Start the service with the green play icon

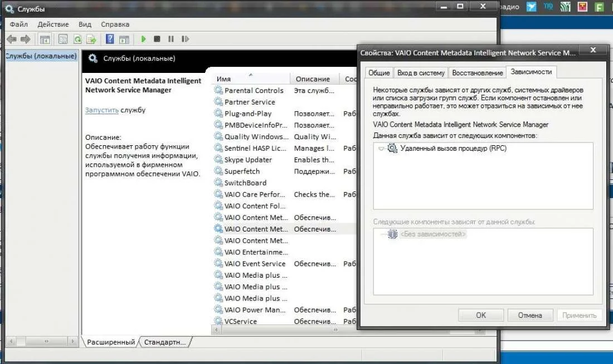click(x=143, y=38)
